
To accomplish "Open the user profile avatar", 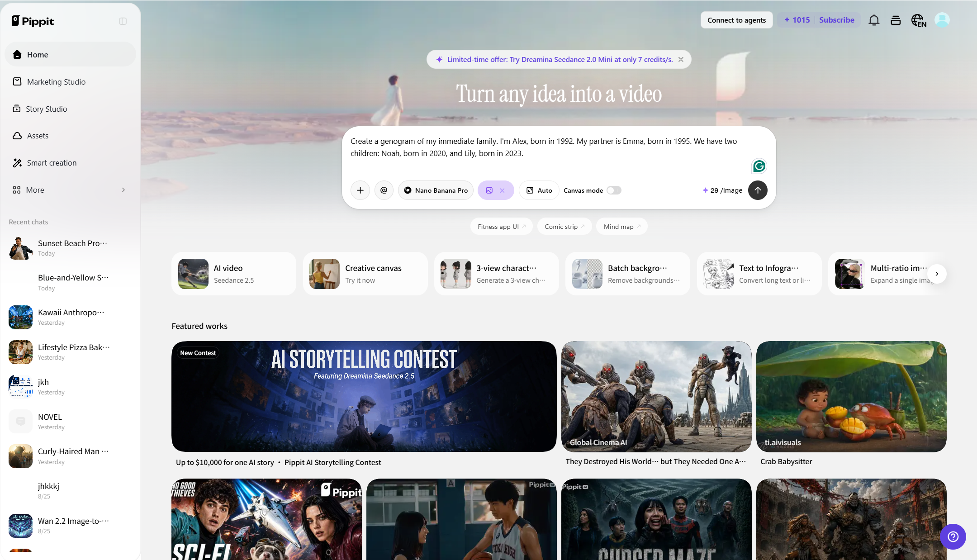I will (x=942, y=20).
